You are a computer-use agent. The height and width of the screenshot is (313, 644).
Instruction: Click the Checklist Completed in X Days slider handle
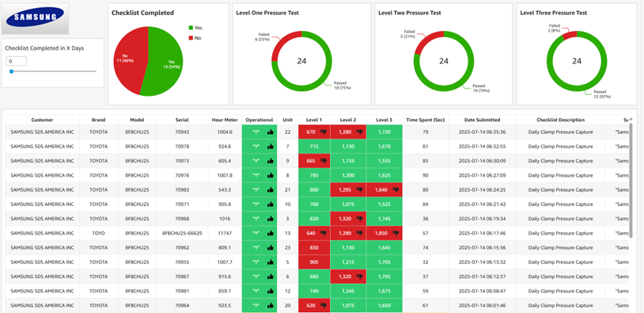pyautogui.click(x=12, y=71)
